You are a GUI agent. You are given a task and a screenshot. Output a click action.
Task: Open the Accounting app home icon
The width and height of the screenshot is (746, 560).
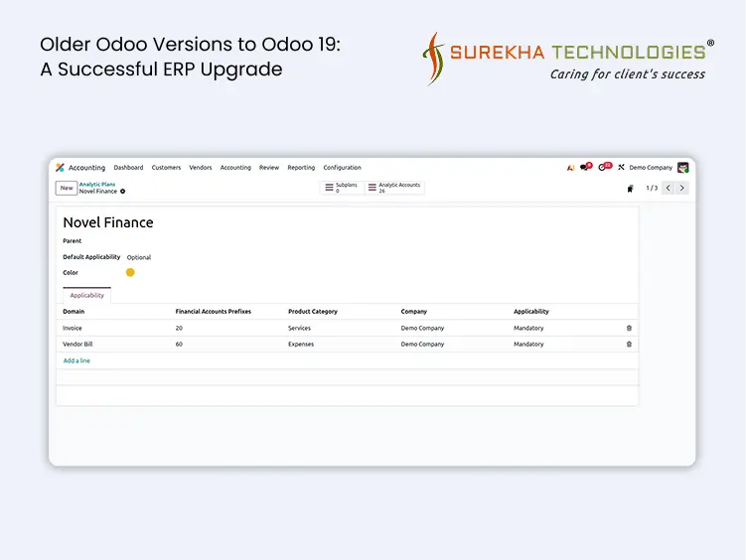pyautogui.click(x=60, y=168)
